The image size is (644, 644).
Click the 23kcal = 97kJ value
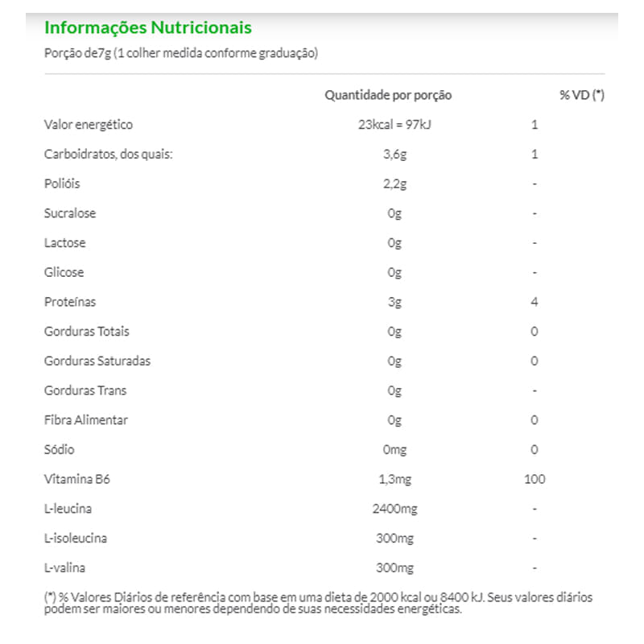pyautogui.click(x=394, y=125)
